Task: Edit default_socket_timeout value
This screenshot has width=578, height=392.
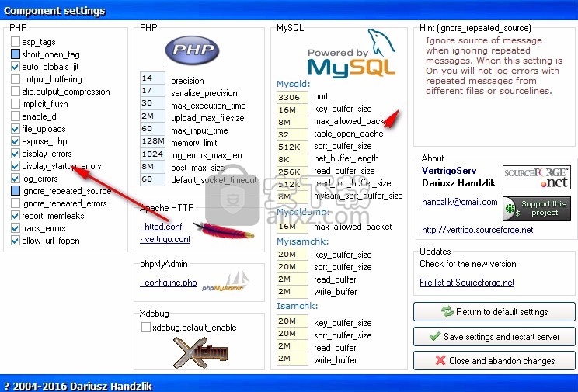Action: pos(152,179)
